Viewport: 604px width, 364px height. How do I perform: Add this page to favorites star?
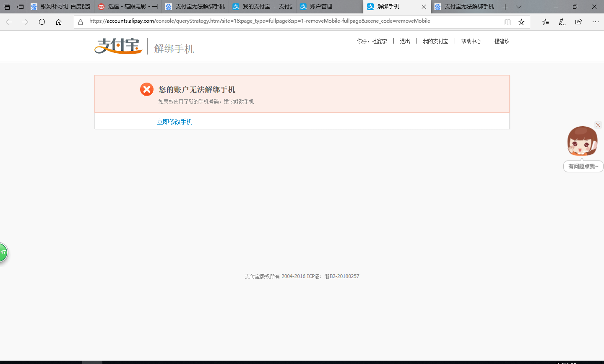pyautogui.click(x=521, y=21)
